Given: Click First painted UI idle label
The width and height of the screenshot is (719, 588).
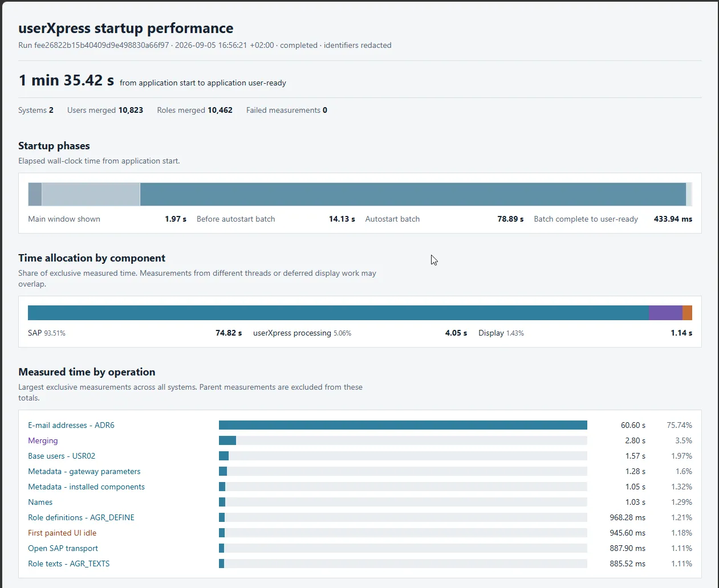Looking at the screenshot, I should [62, 533].
